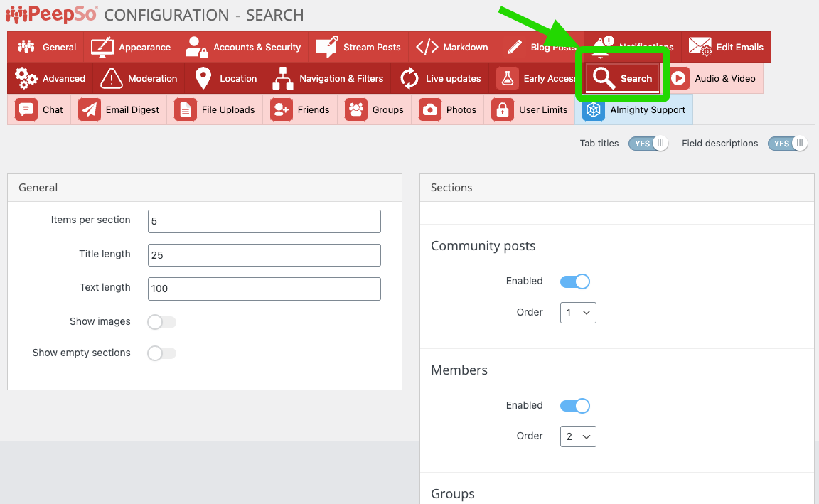Open the Community posts Order dropdown
Screen dimensions: 819x504
tap(577, 313)
